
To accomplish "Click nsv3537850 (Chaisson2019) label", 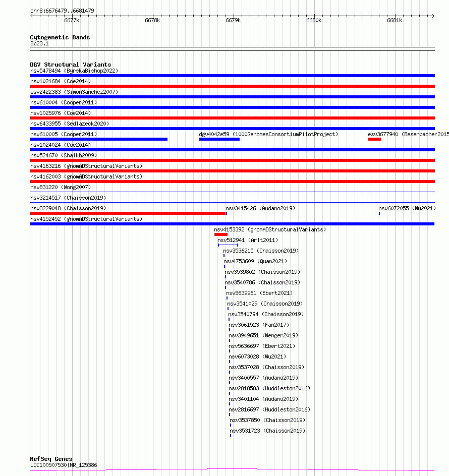I will click(x=268, y=421).
